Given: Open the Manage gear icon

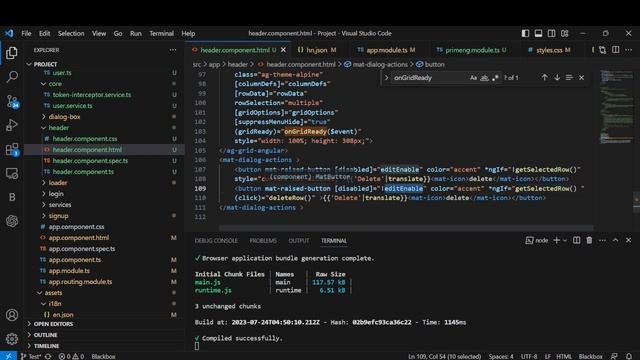Looking at the screenshot, I should click(x=12, y=339).
